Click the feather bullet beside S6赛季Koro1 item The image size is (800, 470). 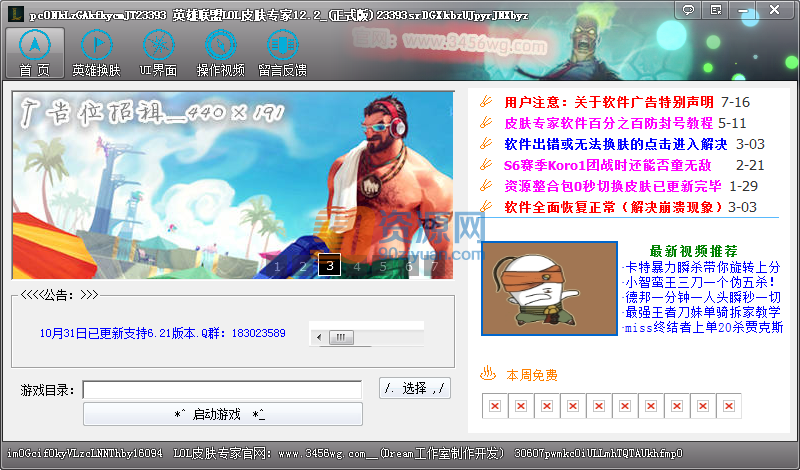point(486,165)
